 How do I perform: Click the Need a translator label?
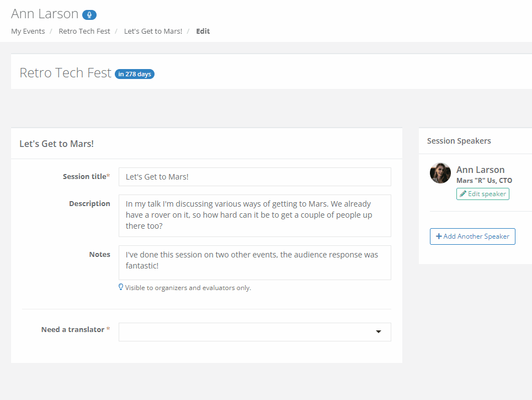point(72,330)
